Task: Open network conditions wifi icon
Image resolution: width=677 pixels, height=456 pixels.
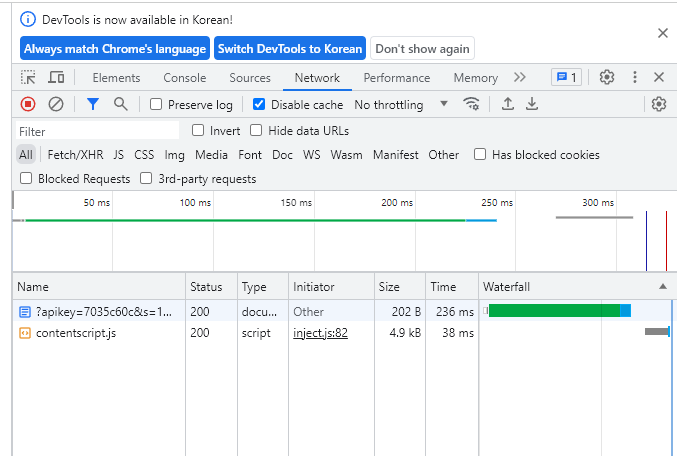Action: pos(471,104)
